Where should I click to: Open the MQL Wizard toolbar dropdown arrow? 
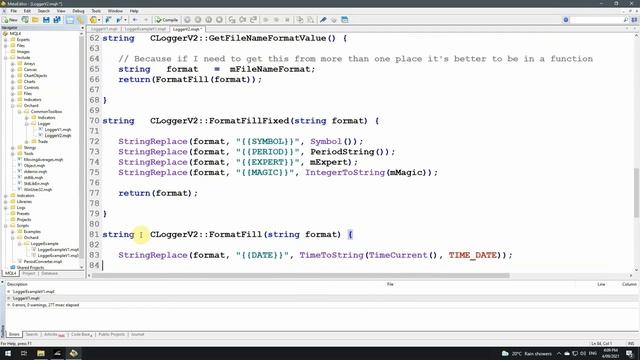(x=99, y=20)
